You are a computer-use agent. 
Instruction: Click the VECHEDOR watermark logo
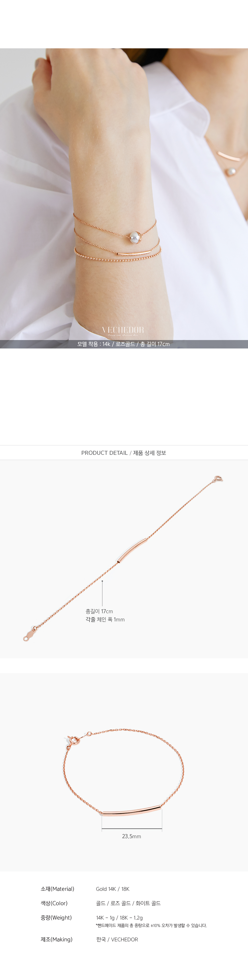pyautogui.click(x=123, y=331)
